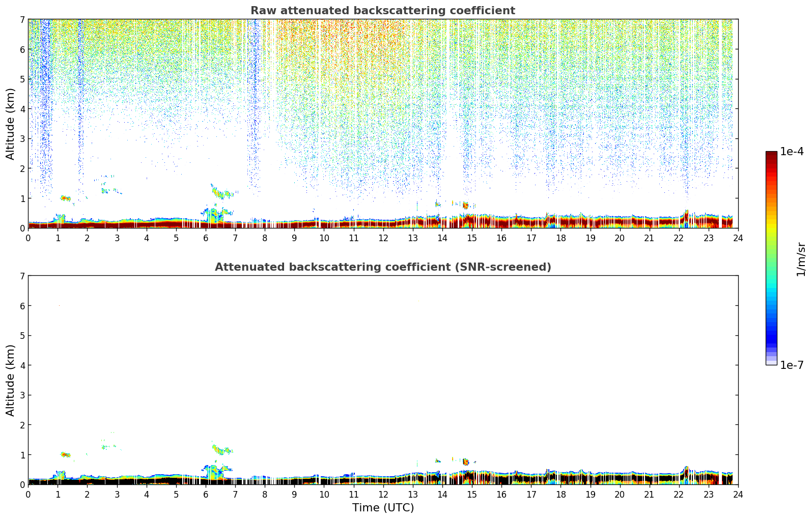812x519 pixels.
Task: Click the dark red top end of the colorbar
Action: (771, 154)
